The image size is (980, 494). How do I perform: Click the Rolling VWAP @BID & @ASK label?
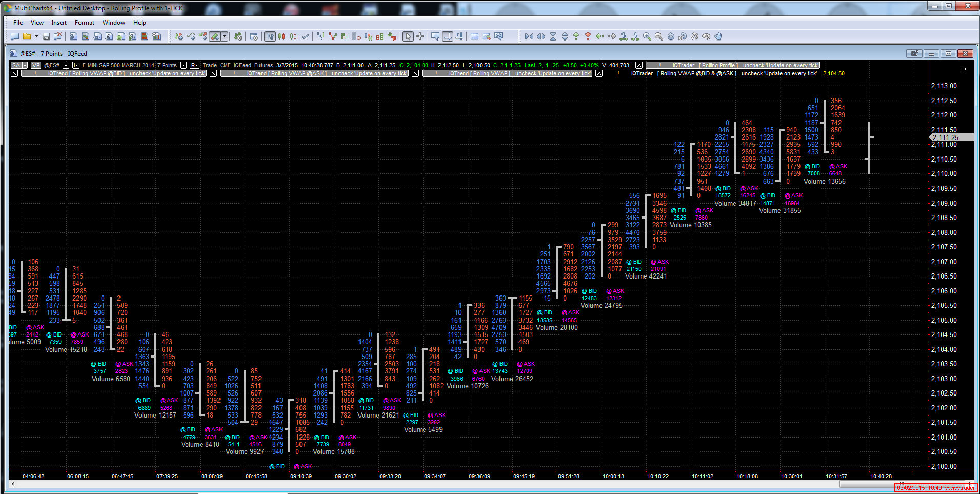tap(724, 73)
